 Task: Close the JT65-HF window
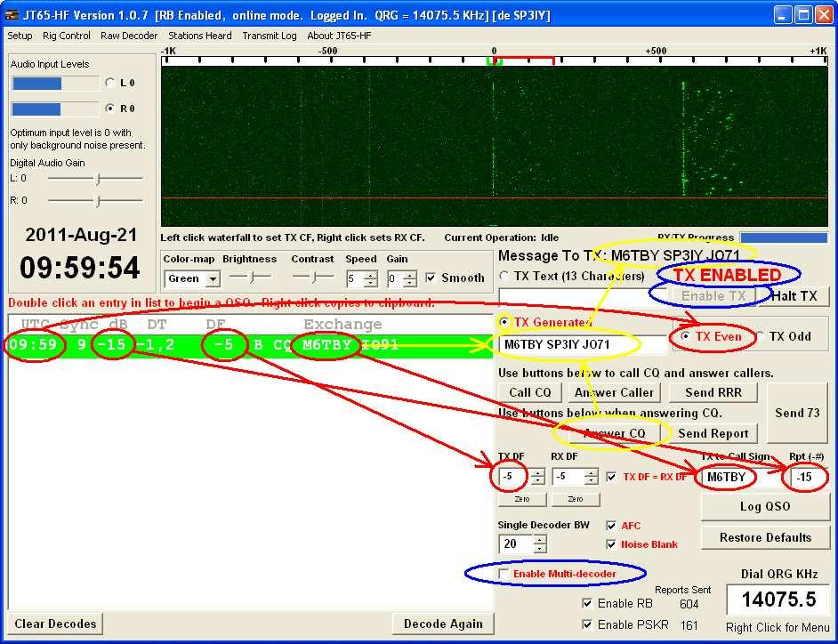[x=823, y=15]
